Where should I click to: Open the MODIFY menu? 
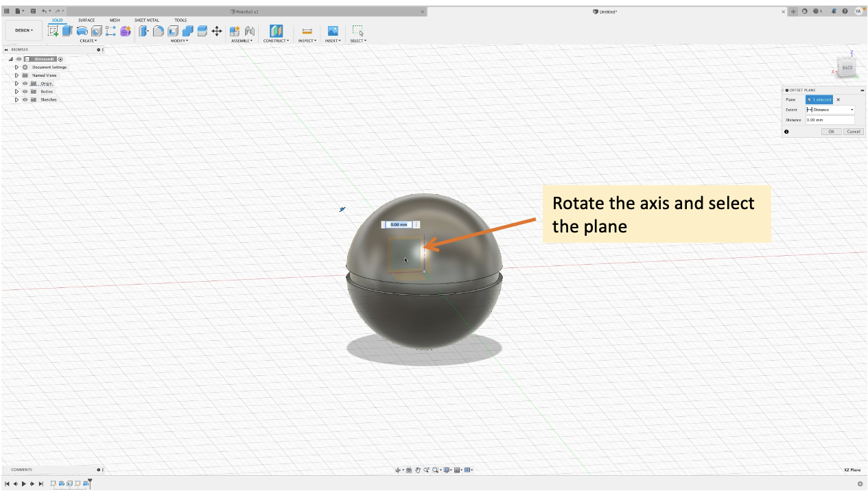tap(179, 40)
